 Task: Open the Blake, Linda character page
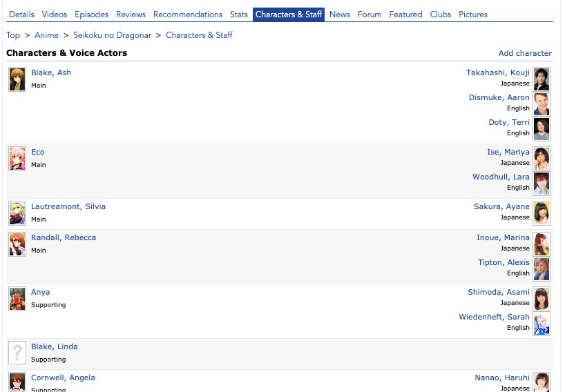(54, 346)
